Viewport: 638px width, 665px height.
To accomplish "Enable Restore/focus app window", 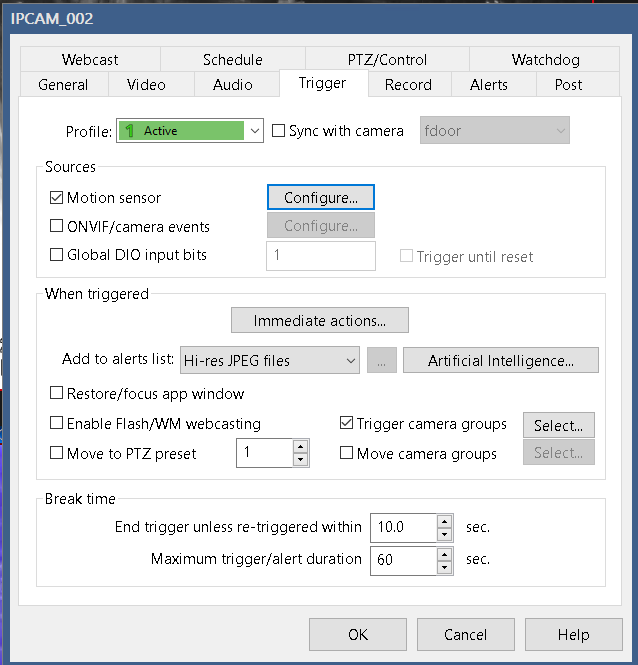I will pyautogui.click(x=56, y=394).
